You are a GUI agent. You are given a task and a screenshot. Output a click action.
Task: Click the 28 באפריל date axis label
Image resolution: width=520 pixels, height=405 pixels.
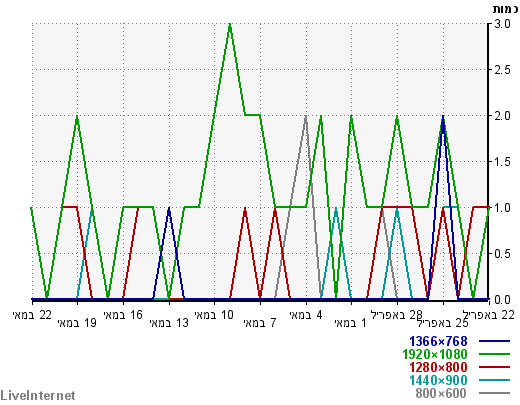[397, 315]
